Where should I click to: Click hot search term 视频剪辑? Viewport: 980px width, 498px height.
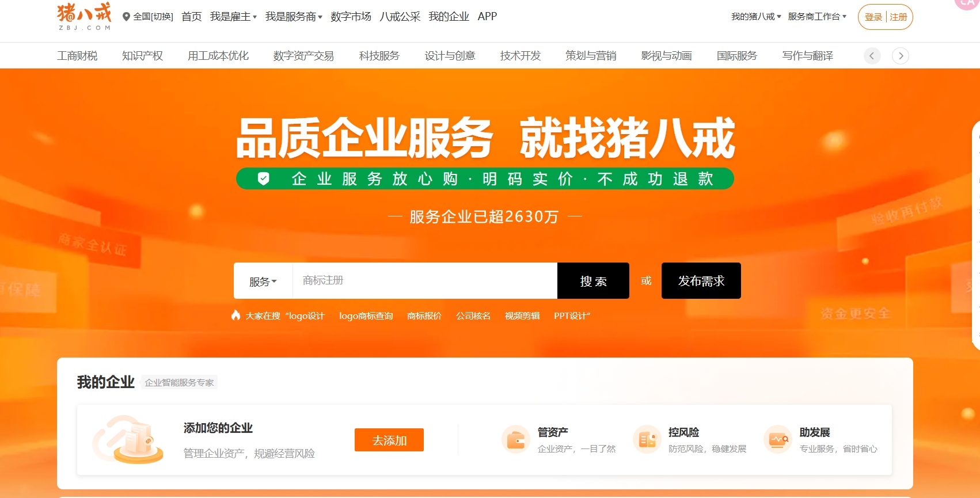pyautogui.click(x=522, y=316)
